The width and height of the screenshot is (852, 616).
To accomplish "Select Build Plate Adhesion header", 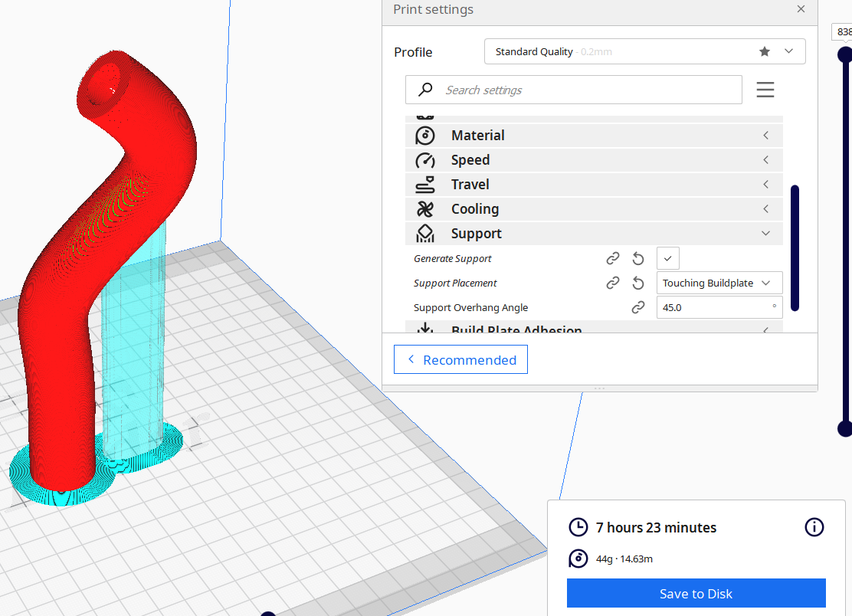I will [x=594, y=327].
